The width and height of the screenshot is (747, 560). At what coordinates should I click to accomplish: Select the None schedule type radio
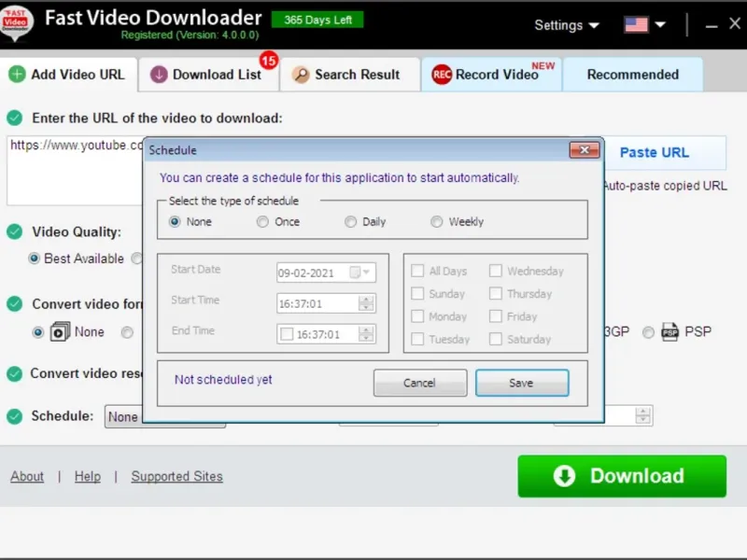175,221
